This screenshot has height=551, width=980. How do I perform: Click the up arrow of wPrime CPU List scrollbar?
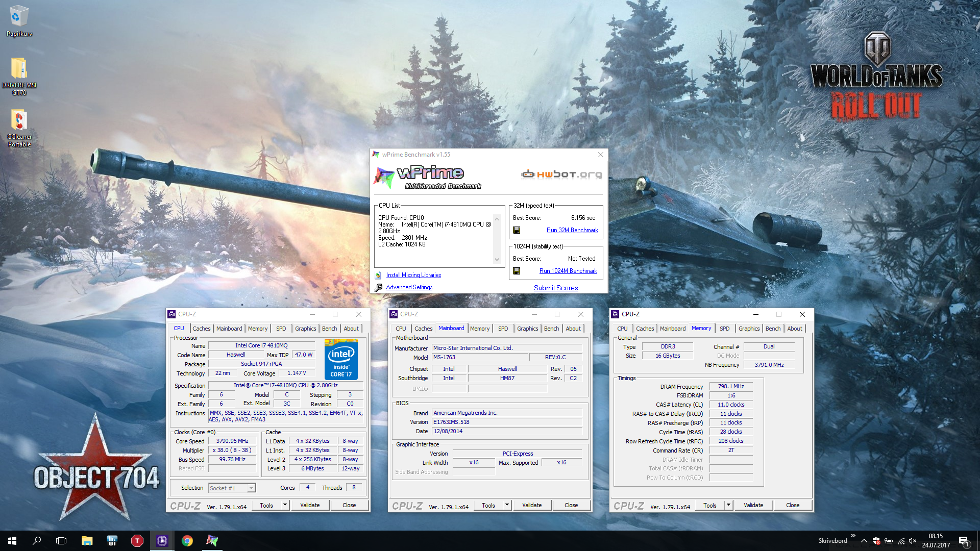point(497,218)
